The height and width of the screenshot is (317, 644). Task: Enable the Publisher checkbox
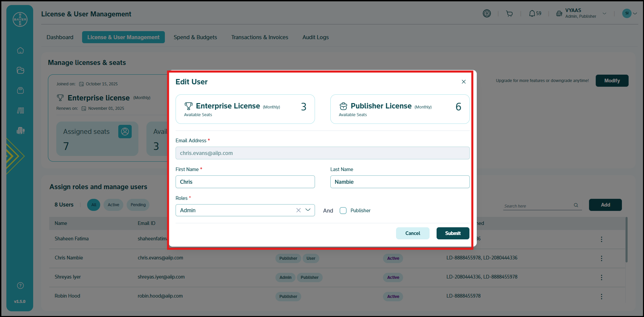point(343,211)
